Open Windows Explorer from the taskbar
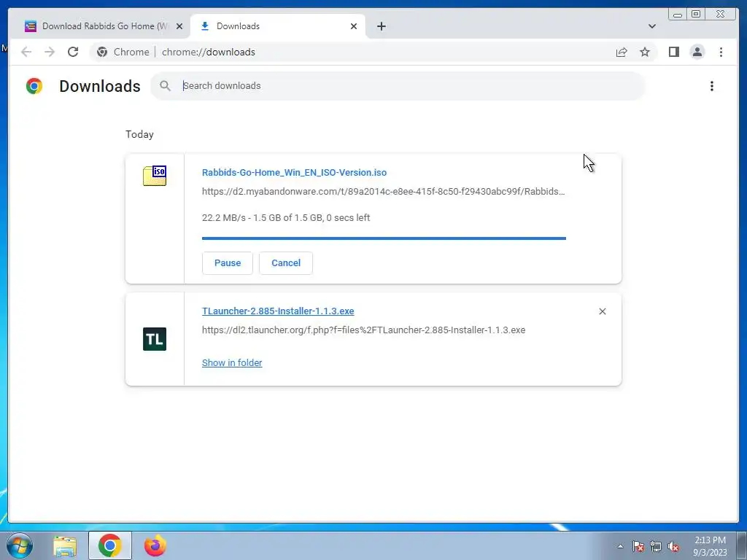747x560 pixels. pyautogui.click(x=65, y=546)
